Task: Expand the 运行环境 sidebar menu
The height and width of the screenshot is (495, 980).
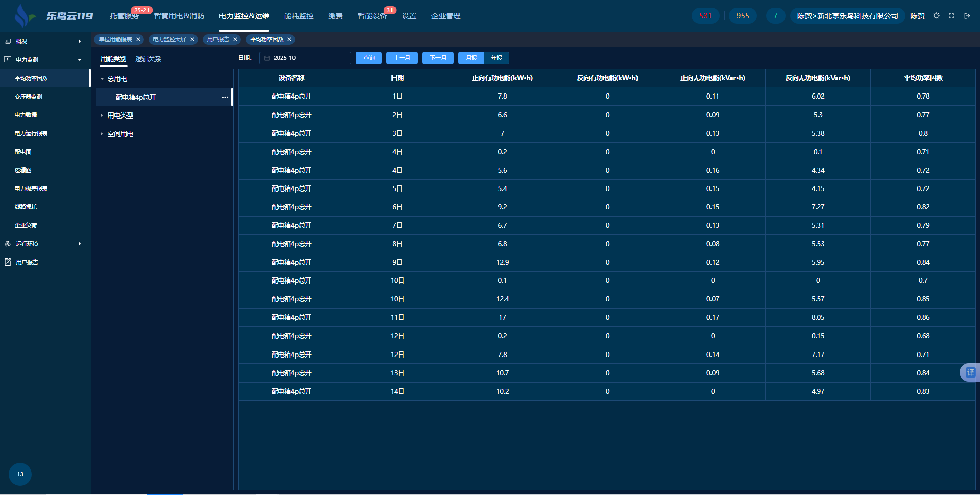Action: 79,244
